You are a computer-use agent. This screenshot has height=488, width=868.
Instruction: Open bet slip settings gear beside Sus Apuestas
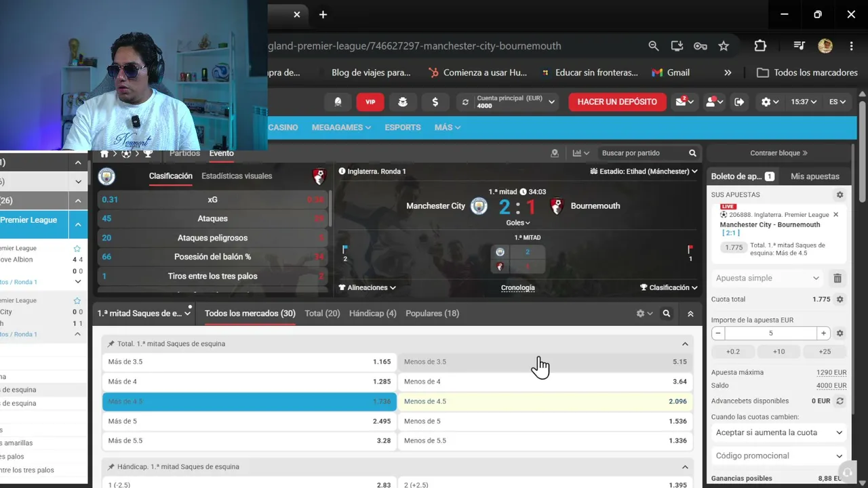[x=840, y=195]
